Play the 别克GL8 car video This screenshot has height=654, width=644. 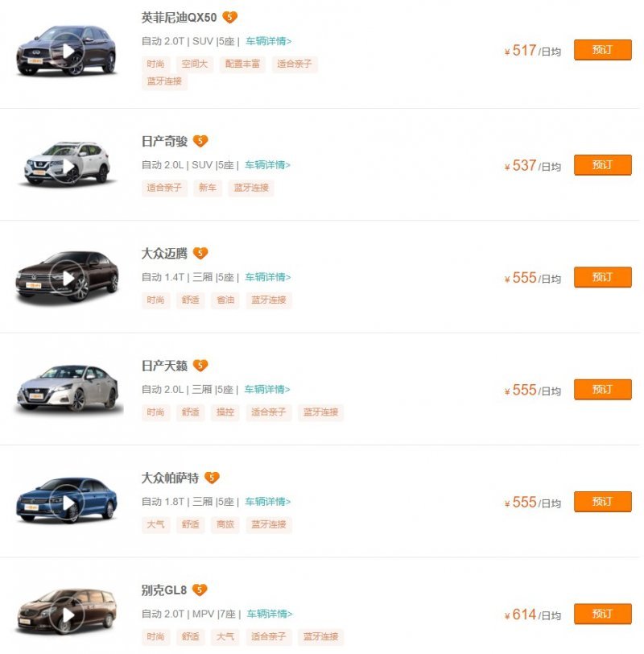pos(68,615)
